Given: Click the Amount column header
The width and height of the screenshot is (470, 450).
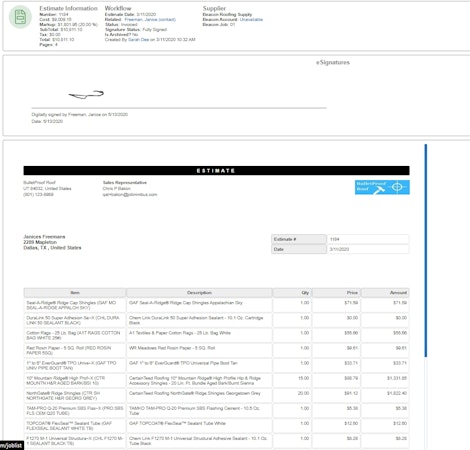Looking at the screenshot, I should (385, 293).
